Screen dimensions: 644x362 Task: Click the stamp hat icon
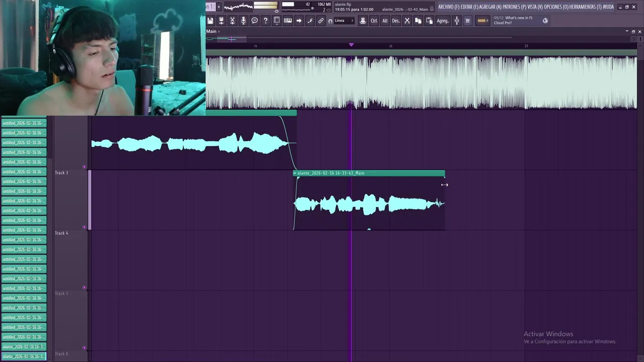click(363, 21)
